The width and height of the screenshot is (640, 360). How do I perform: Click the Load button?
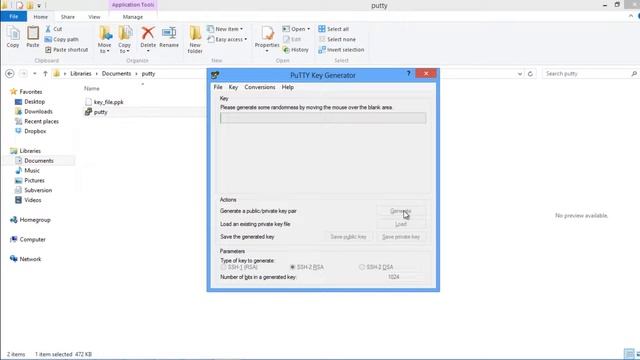click(x=401, y=224)
